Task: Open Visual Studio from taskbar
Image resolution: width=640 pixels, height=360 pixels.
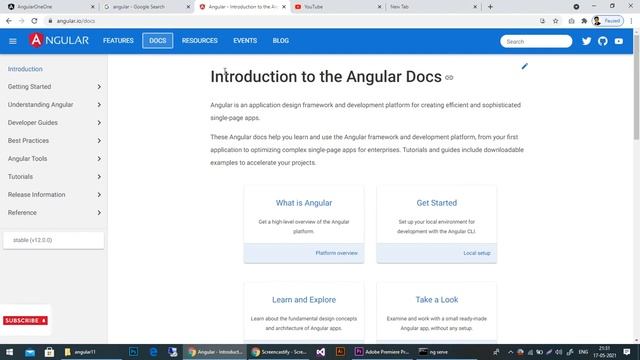Action: click(x=320, y=352)
